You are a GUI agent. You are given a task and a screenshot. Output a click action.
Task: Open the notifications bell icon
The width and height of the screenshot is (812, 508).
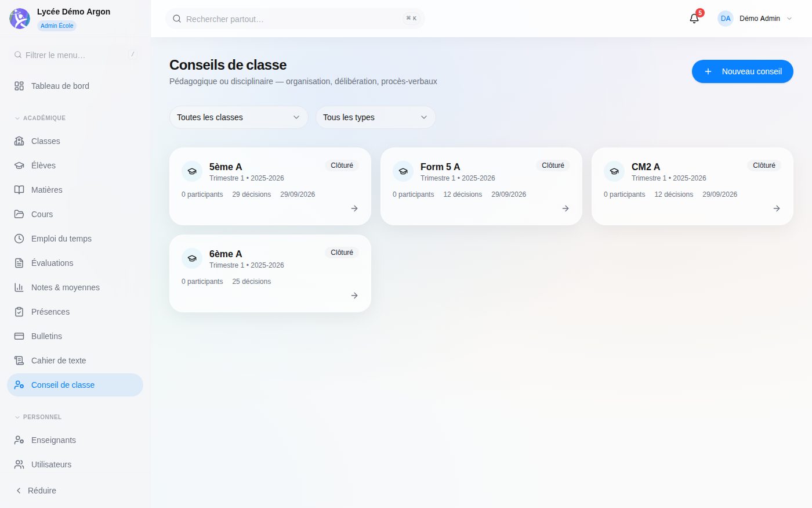694,19
